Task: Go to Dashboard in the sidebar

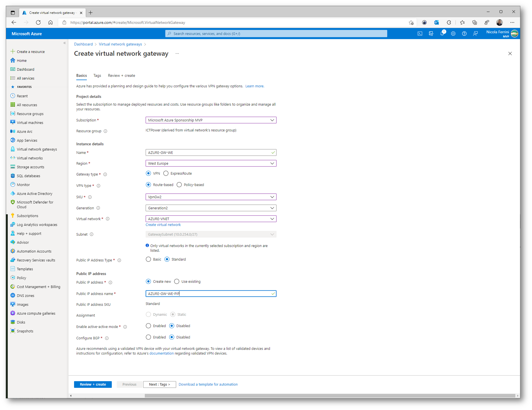Action: point(26,69)
